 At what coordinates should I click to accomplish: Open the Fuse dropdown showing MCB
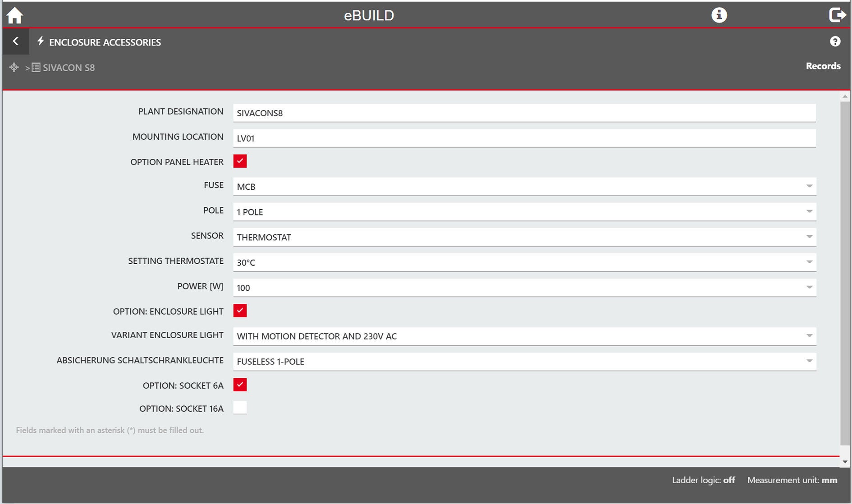[x=524, y=186]
